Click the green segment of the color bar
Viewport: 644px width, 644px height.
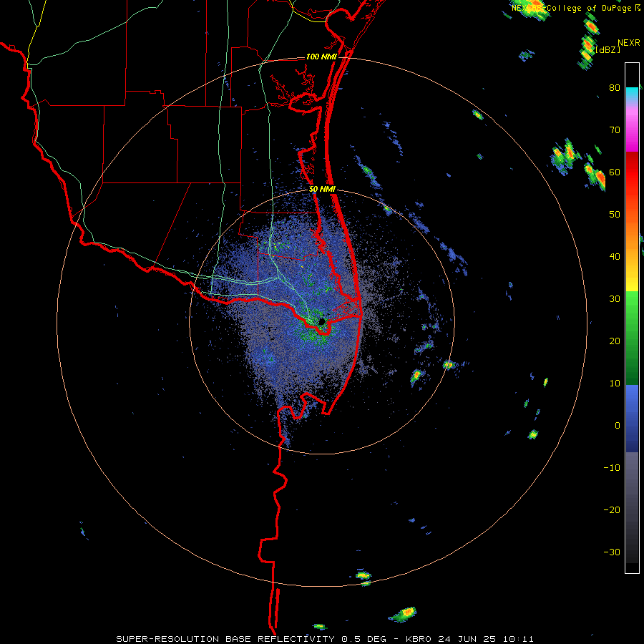tap(632, 338)
